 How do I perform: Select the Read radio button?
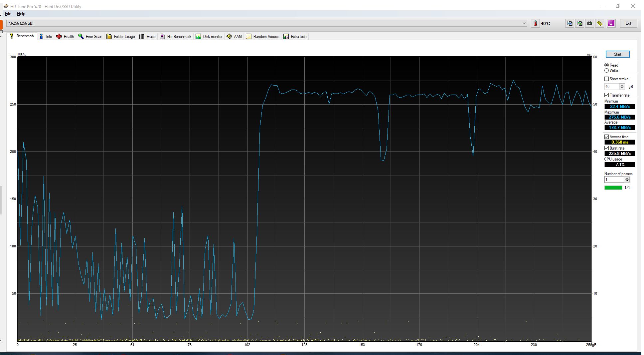[607, 65]
